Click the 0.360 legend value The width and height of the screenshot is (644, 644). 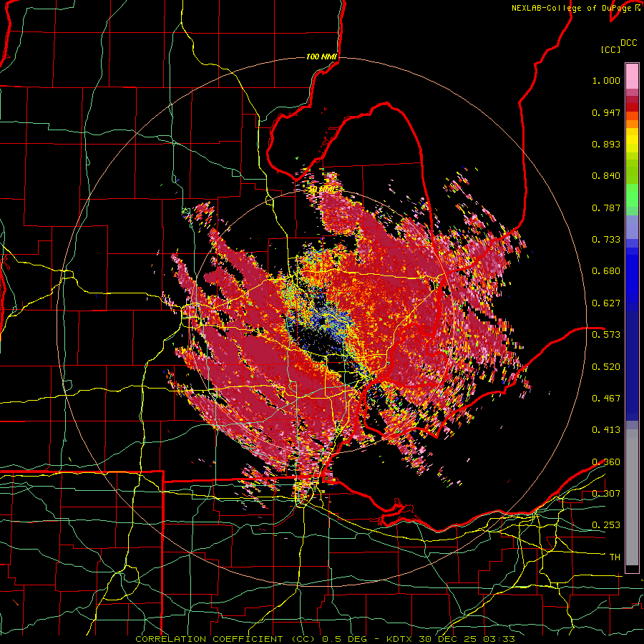coord(606,462)
